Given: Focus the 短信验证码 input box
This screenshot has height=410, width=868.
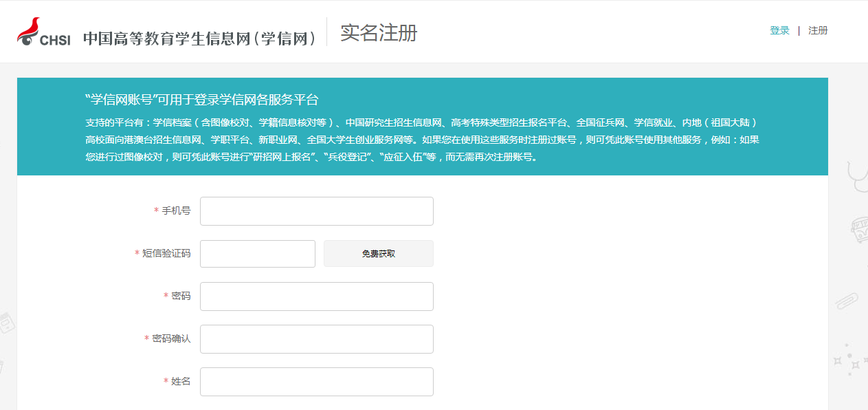Looking at the screenshot, I should [x=257, y=253].
